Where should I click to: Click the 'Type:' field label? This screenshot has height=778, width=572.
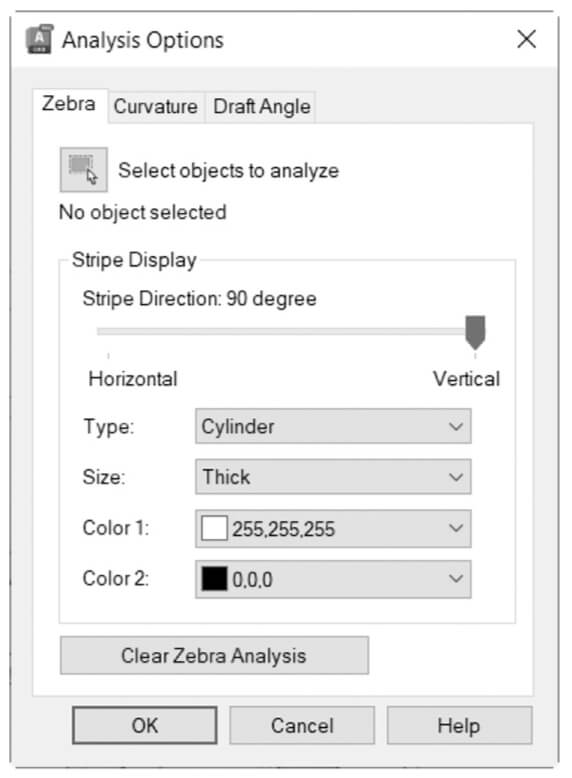tap(109, 426)
